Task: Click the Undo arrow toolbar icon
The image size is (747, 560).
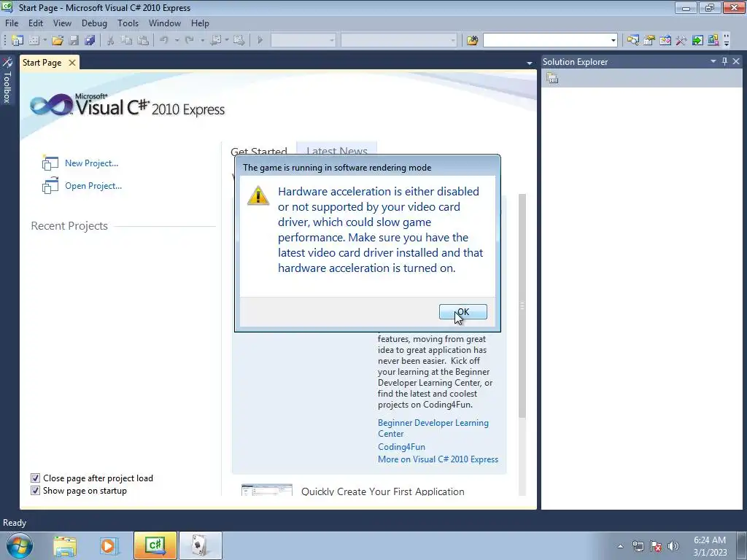Action: point(164,41)
